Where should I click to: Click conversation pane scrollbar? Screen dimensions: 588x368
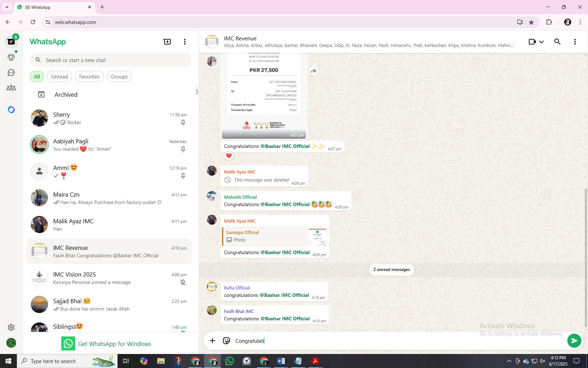point(586,258)
